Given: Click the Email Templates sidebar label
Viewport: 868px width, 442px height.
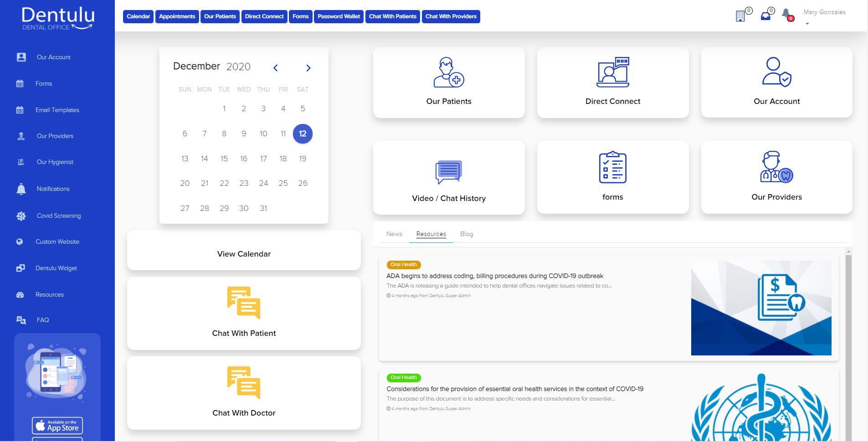Looking at the screenshot, I should 57,110.
